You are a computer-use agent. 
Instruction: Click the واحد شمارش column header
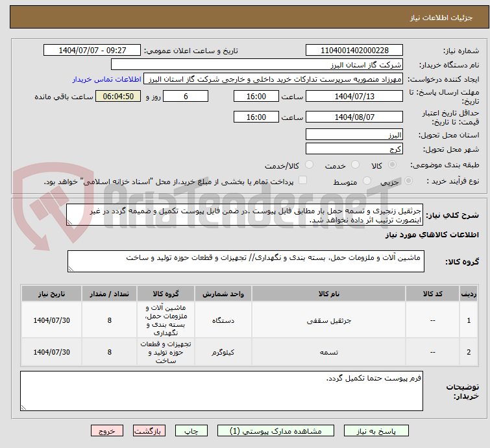tap(223, 294)
